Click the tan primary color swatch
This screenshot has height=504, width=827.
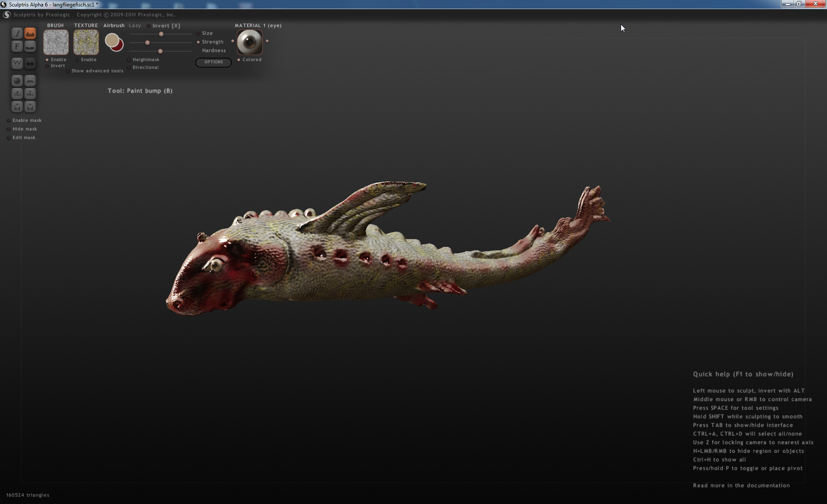tap(112, 41)
